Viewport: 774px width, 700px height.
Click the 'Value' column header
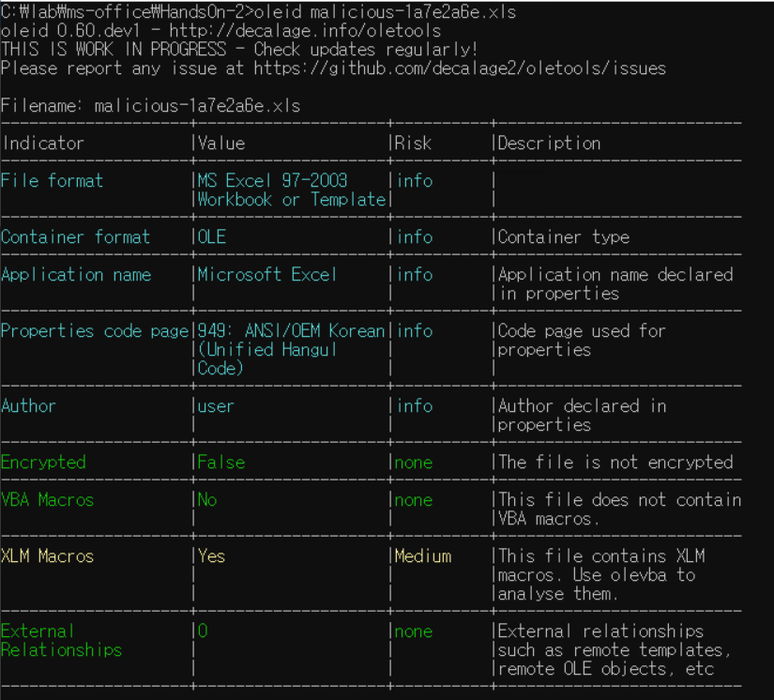coord(221,144)
